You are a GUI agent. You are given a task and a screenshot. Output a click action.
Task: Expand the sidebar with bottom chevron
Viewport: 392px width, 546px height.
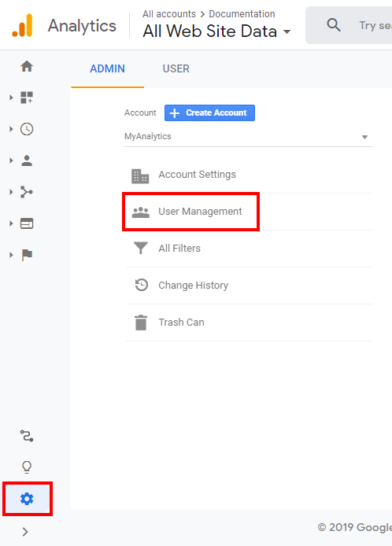pyautogui.click(x=25, y=532)
